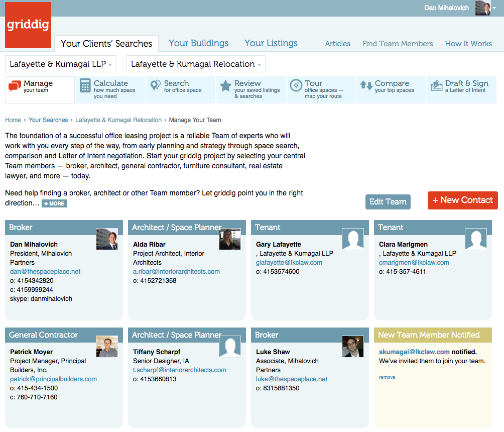504x432 pixels.
Task: Click the Draft & Sign document icon
Action: pyautogui.click(x=437, y=85)
